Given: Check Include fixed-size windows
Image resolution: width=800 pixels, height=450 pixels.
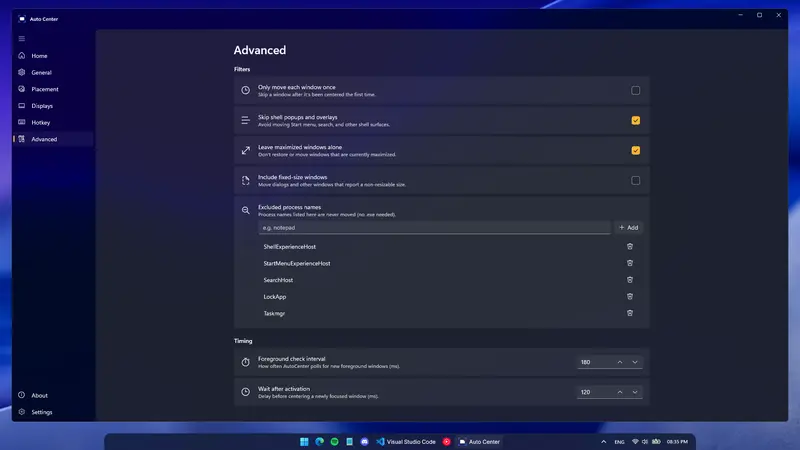Looking at the screenshot, I should pos(635,181).
